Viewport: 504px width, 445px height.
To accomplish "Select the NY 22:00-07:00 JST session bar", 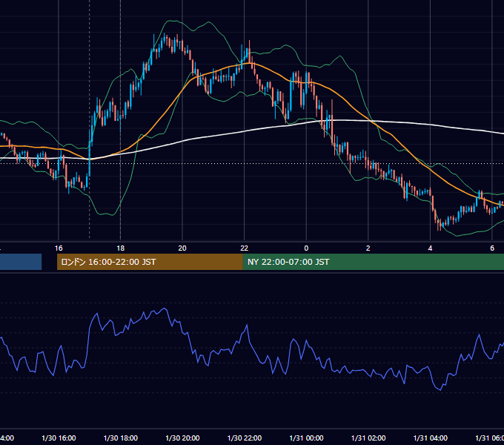I will coord(373,262).
